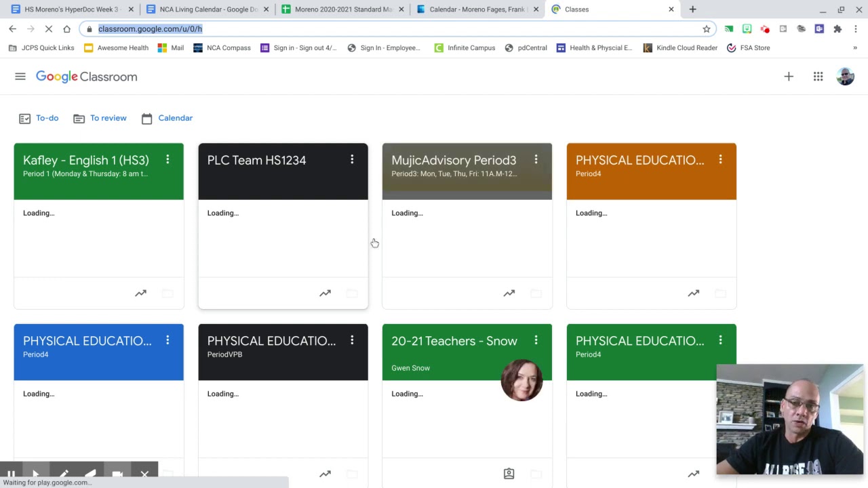This screenshot has width=868, height=488.
Task: Open the Kafley - English 1 (HS3) class
Action: pos(85,160)
